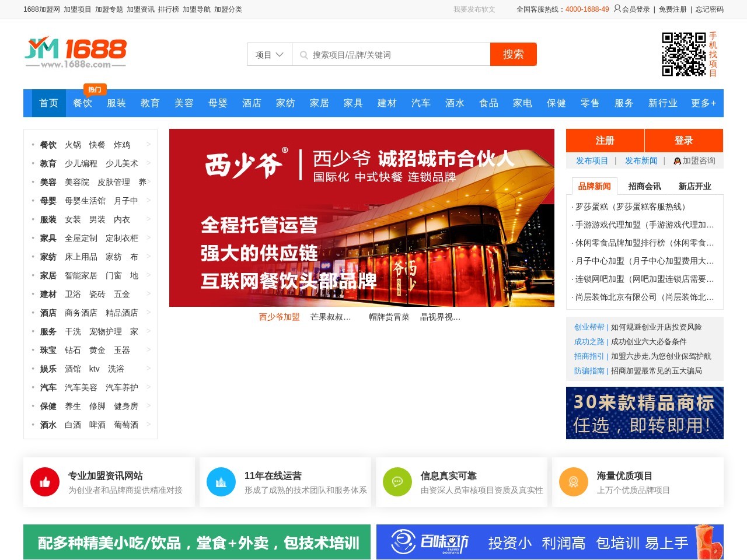
Task: Click the blue building icon for 11年在线运营
Action: [x=221, y=482]
